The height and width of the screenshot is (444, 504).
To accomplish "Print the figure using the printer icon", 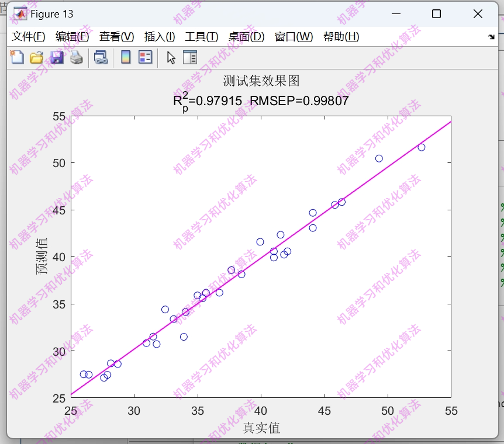I will click(76, 57).
